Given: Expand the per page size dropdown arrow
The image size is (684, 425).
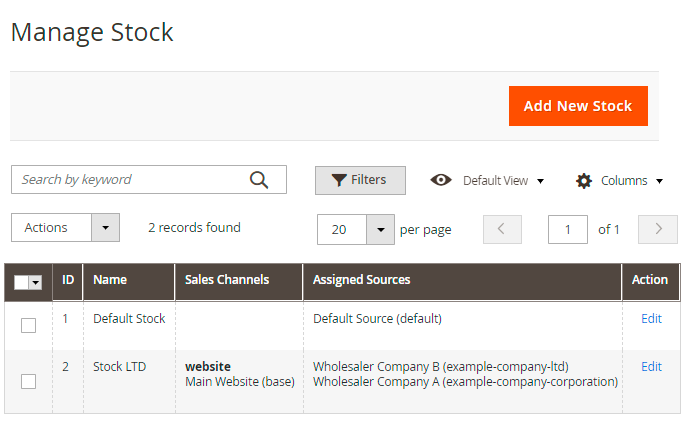Looking at the screenshot, I should (x=380, y=229).
